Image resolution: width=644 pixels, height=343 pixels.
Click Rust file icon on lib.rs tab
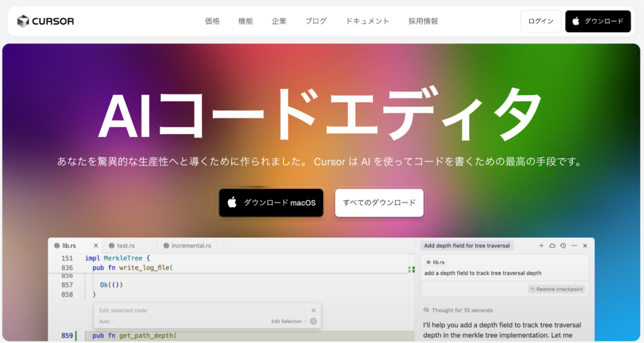coord(57,245)
